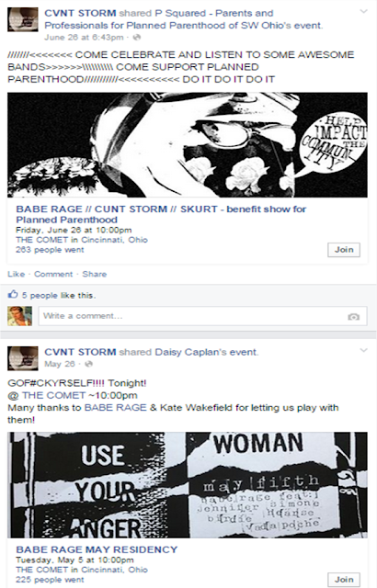377x588 pixels.
Task: Click the globe privacy icon next to May 26
Action: [88, 364]
